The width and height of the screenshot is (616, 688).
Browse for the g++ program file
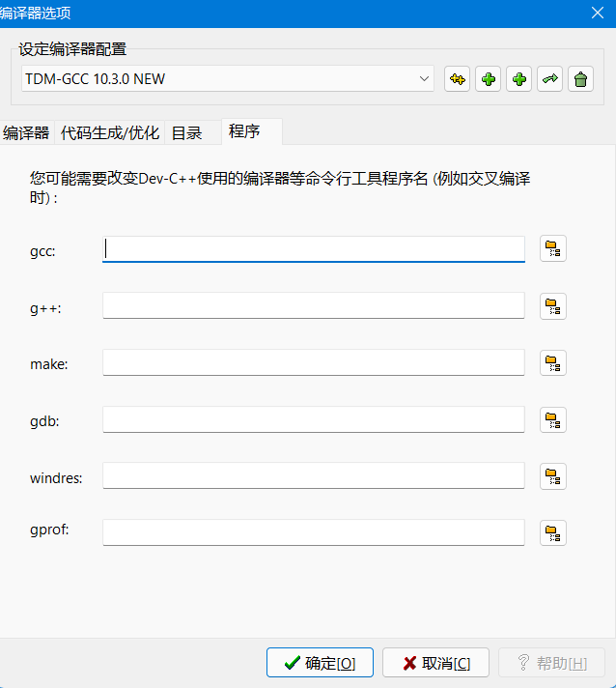pos(552,306)
